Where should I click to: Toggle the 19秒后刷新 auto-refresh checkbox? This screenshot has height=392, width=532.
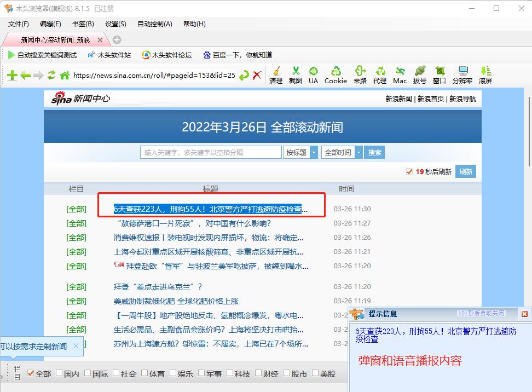(x=408, y=171)
